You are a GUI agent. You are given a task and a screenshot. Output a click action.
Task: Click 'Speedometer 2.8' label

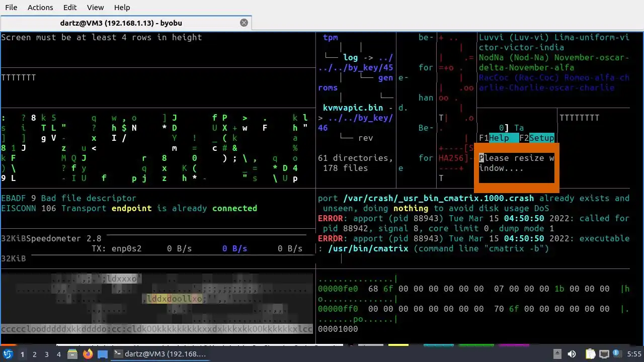[x=64, y=238]
